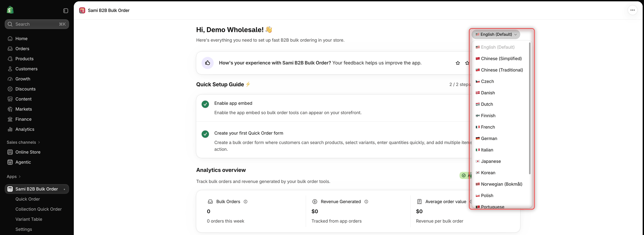
Task: Click the Revenue Generated info icon
Action: click(x=366, y=202)
